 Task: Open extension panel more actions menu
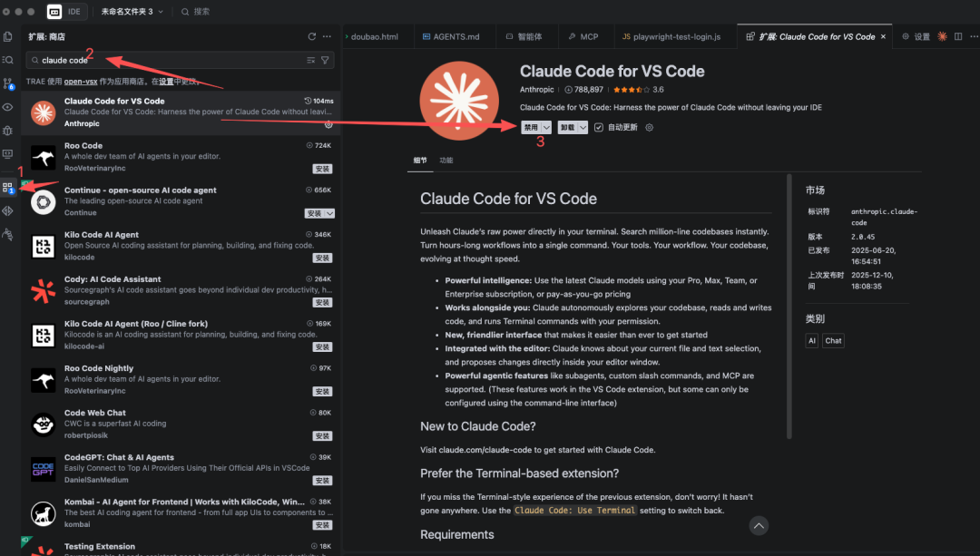327,36
